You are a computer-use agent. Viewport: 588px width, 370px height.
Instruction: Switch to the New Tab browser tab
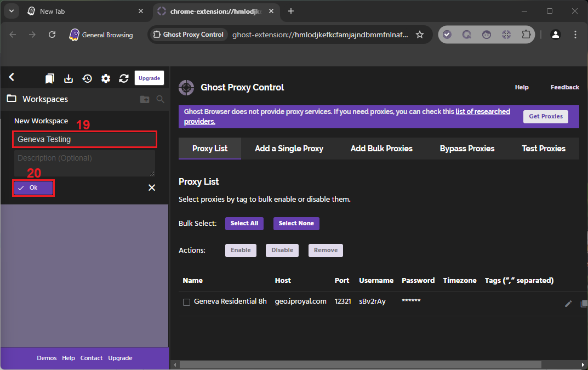coord(85,12)
